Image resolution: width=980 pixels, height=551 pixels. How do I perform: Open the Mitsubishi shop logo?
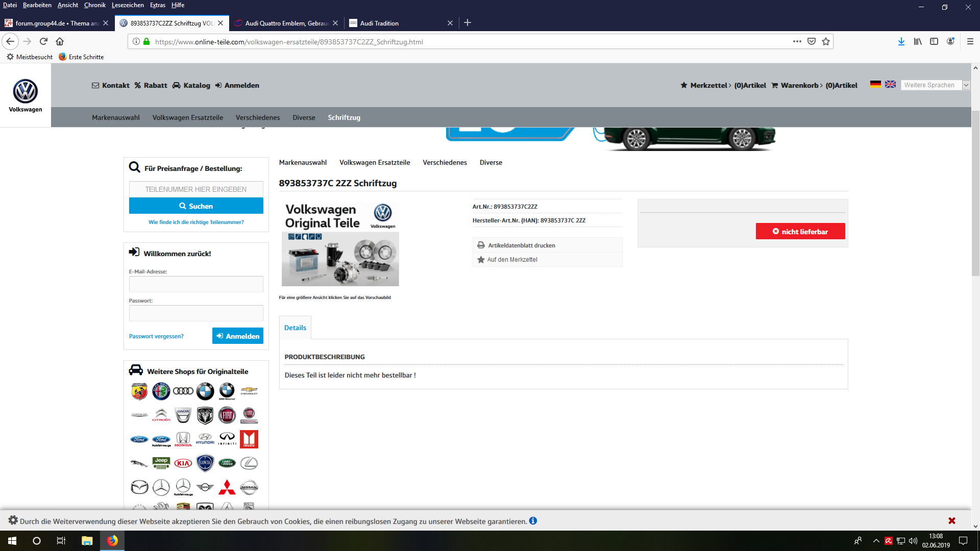(x=227, y=487)
